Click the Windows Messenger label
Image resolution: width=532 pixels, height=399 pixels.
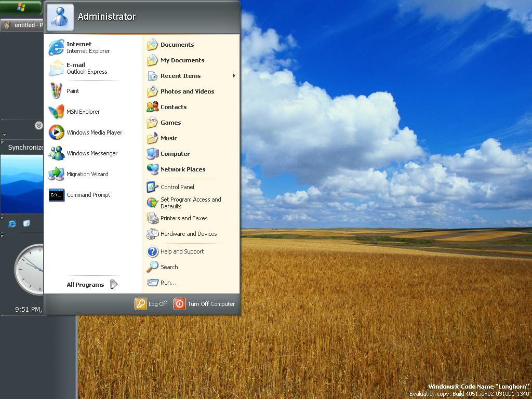(92, 153)
